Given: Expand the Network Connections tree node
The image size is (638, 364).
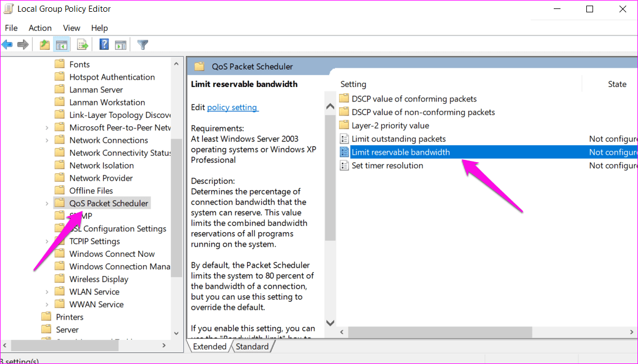Looking at the screenshot, I should pyautogui.click(x=47, y=141).
